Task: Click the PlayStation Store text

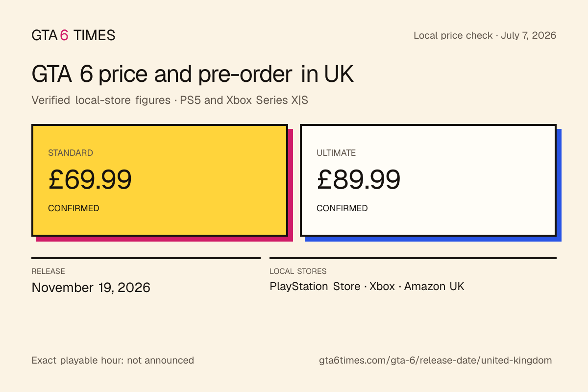Action: (315, 286)
